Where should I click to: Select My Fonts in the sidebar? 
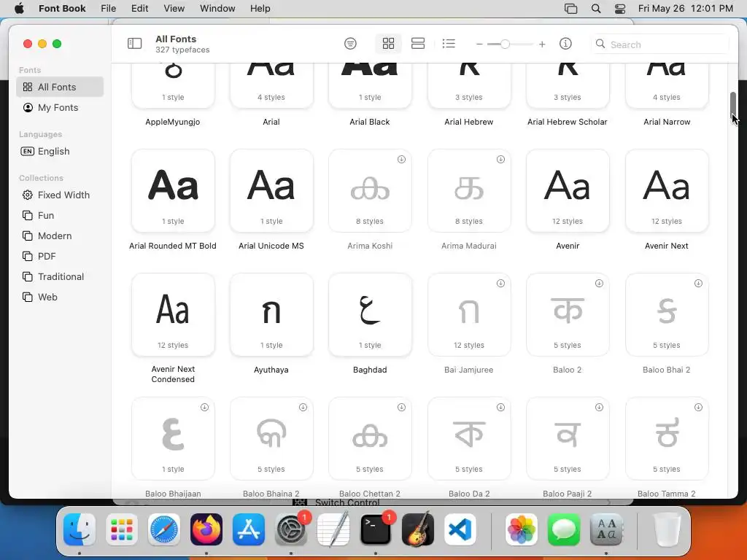coord(60,108)
